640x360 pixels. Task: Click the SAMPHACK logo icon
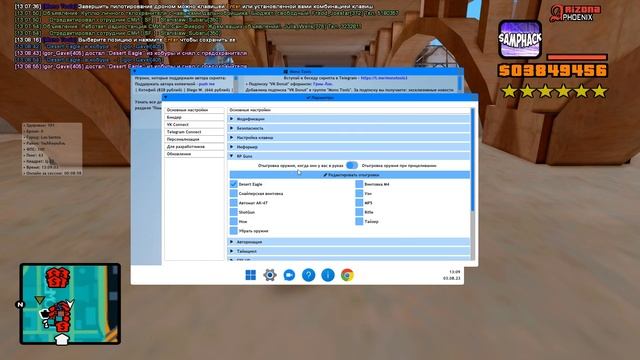pyautogui.click(x=520, y=40)
